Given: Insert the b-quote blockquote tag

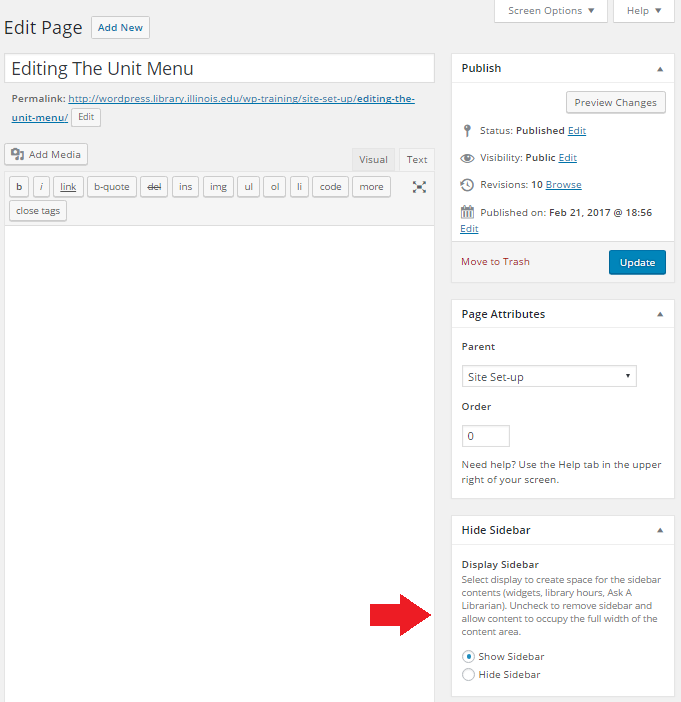Looking at the screenshot, I should tap(112, 187).
